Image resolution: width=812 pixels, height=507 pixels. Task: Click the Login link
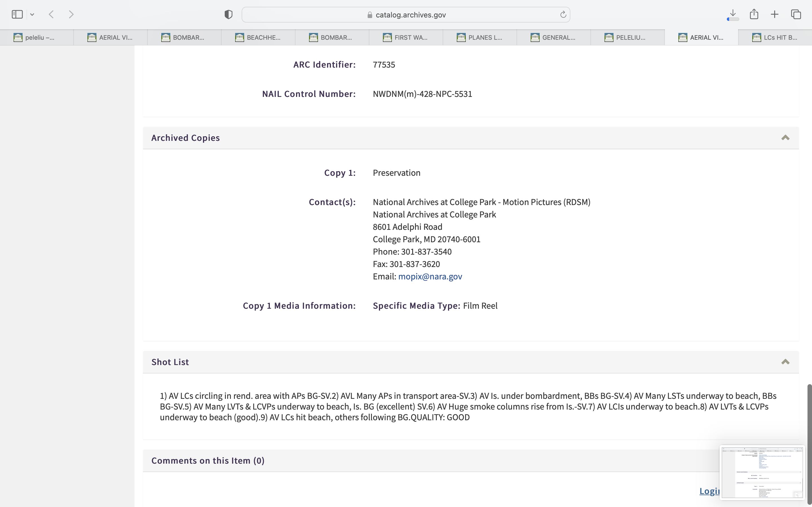[x=709, y=491]
